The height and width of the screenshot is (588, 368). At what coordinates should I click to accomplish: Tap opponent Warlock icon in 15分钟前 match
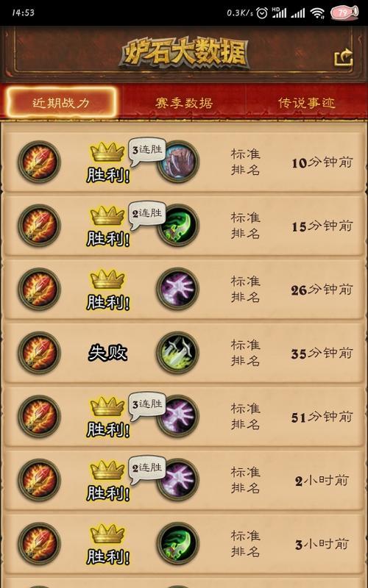click(178, 226)
